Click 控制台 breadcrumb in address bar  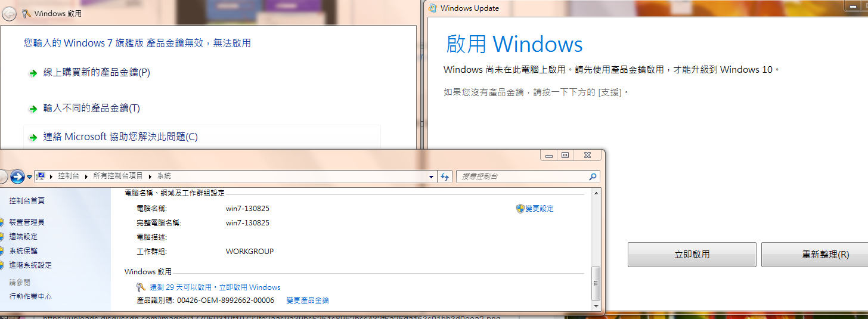(x=68, y=176)
